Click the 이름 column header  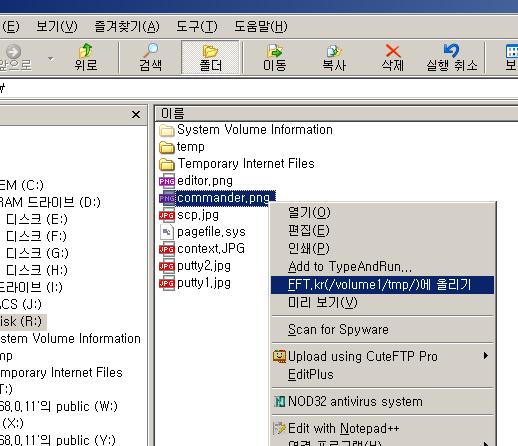pyautogui.click(x=337, y=113)
